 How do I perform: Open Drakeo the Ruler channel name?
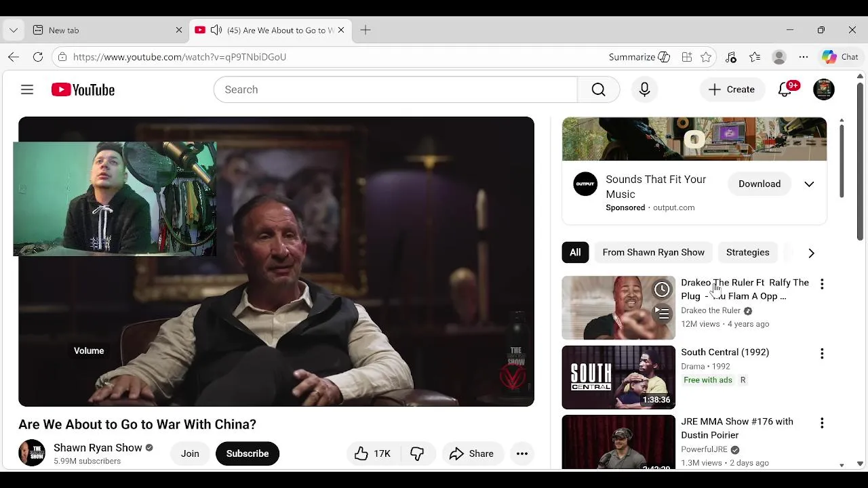coord(711,310)
